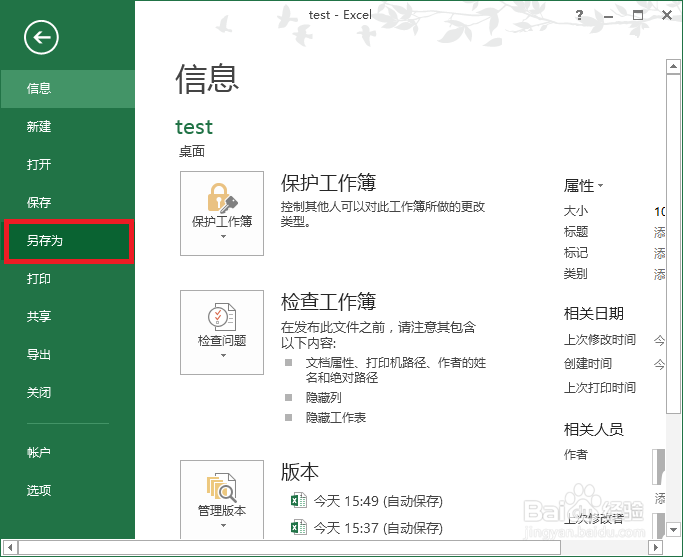Screen dimensions: 683x557
Task: Click the 创建时间 label
Action: tap(588, 364)
